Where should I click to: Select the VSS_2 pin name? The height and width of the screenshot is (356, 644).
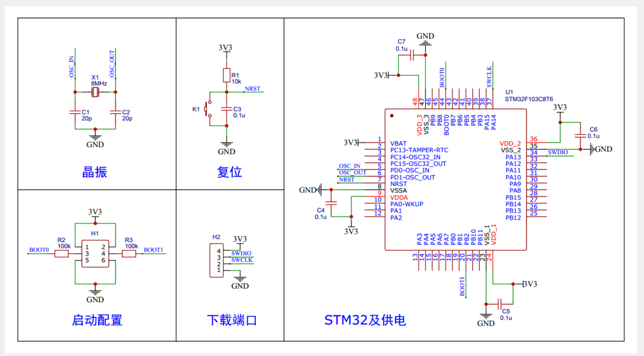tap(511, 150)
